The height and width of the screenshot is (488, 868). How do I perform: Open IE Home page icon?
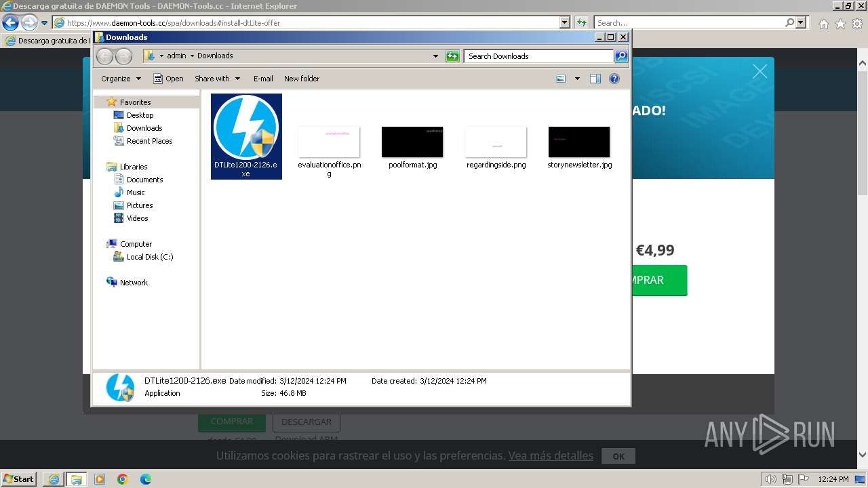point(823,24)
